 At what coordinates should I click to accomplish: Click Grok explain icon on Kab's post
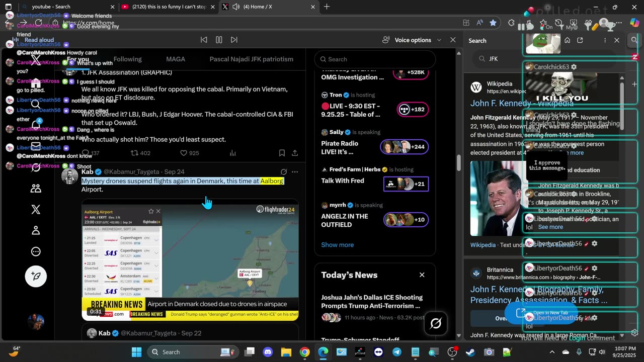pyautogui.click(x=284, y=172)
